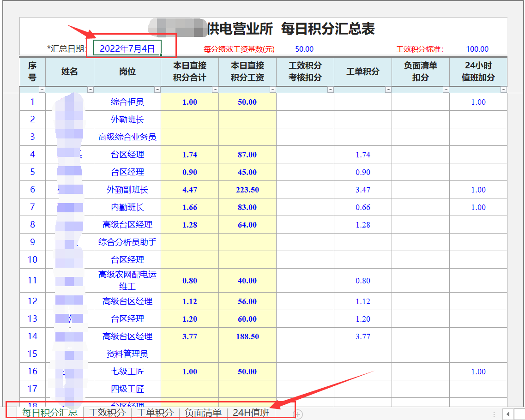Screen dimensions: 525x420
Task: Click the horizontal scrollbar left arrow
Action: pyautogui.click(x=508, y=414)
